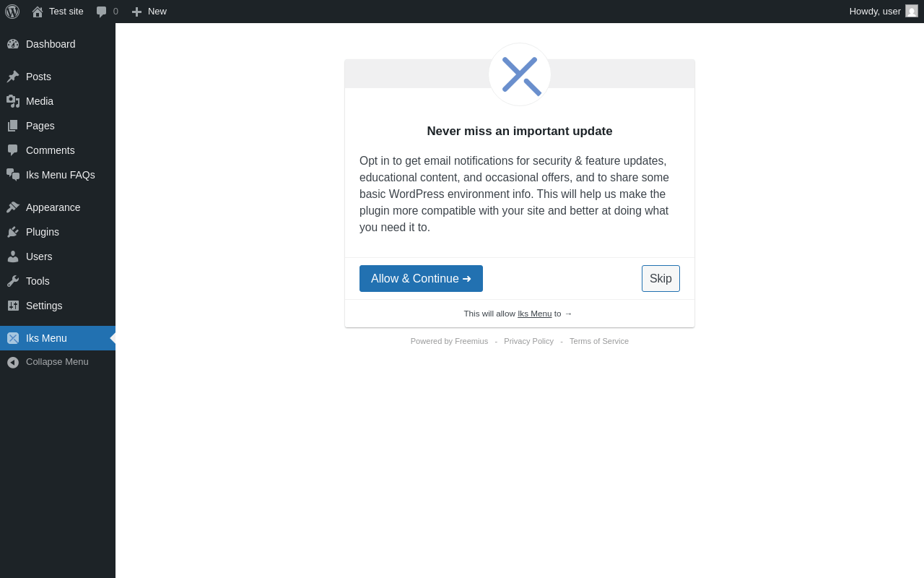The height and width of the screenshot is (578, 924).
Task: Click the Iks Menu sidebar icon
Action: [13, 338]
